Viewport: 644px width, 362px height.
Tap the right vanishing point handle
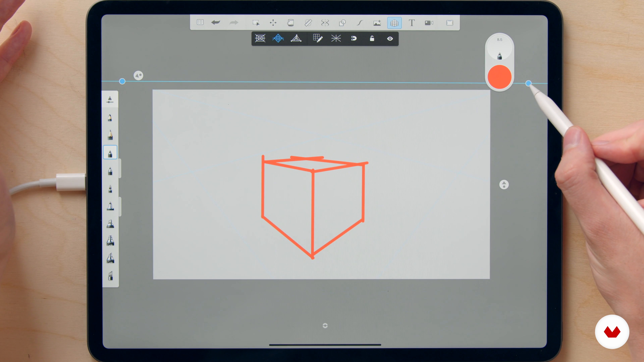528,83
